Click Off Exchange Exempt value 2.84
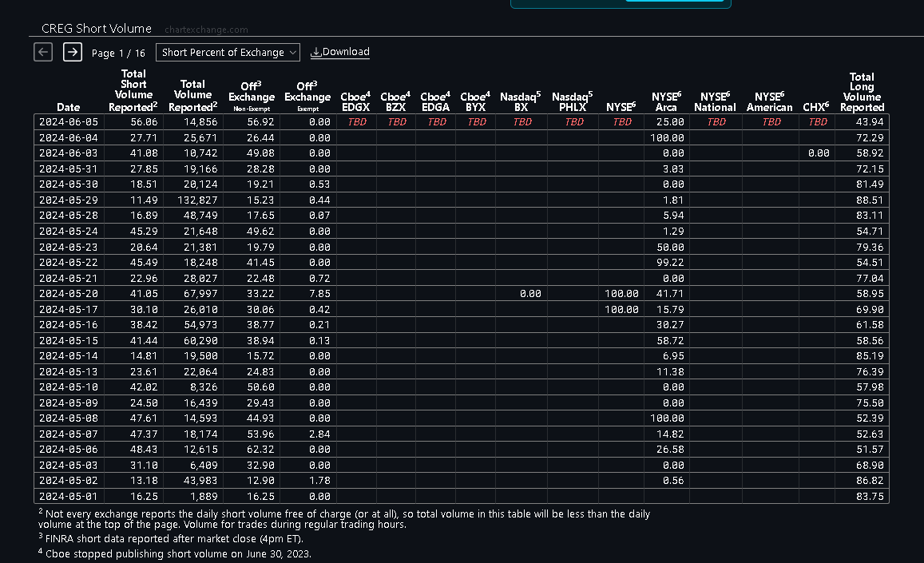924x563 pixels. pos(319,434)
